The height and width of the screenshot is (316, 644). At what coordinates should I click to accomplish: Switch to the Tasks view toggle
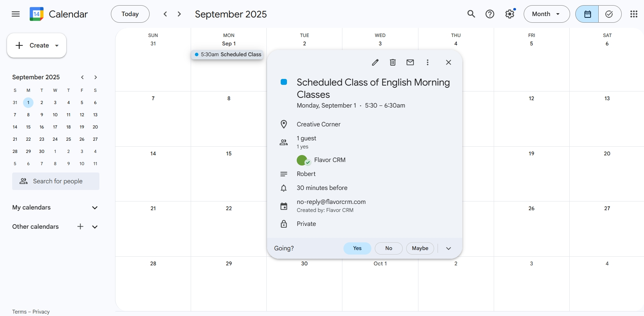point(609,14)
